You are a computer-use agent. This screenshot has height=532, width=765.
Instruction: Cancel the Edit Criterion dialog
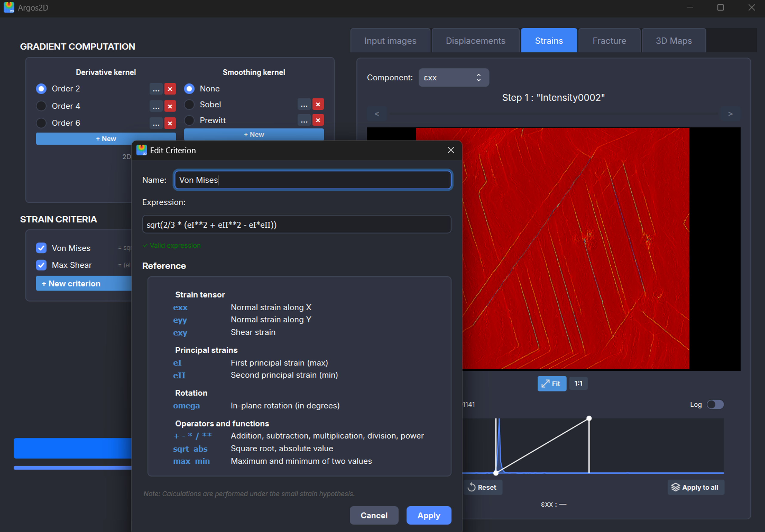click(374, 515)
